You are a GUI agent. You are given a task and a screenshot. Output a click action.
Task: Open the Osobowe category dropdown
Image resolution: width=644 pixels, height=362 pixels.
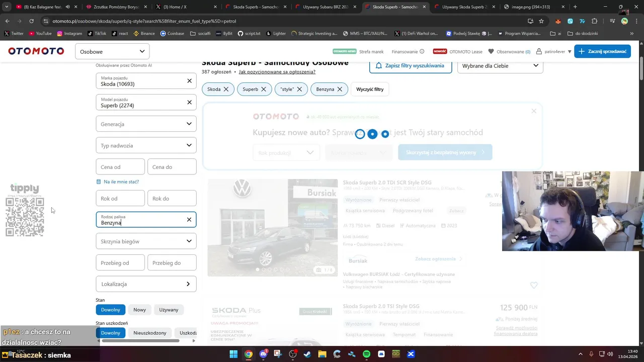tap(112, 51)
